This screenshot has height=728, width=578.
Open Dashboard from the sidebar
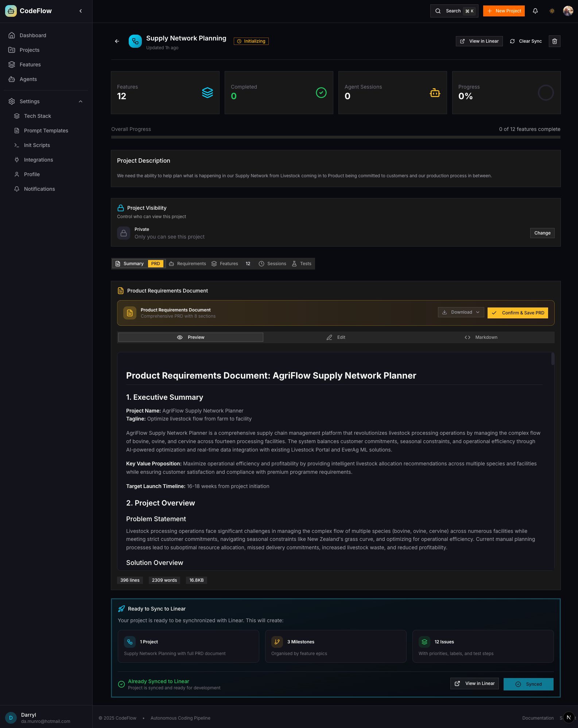(x=46, y=35)
